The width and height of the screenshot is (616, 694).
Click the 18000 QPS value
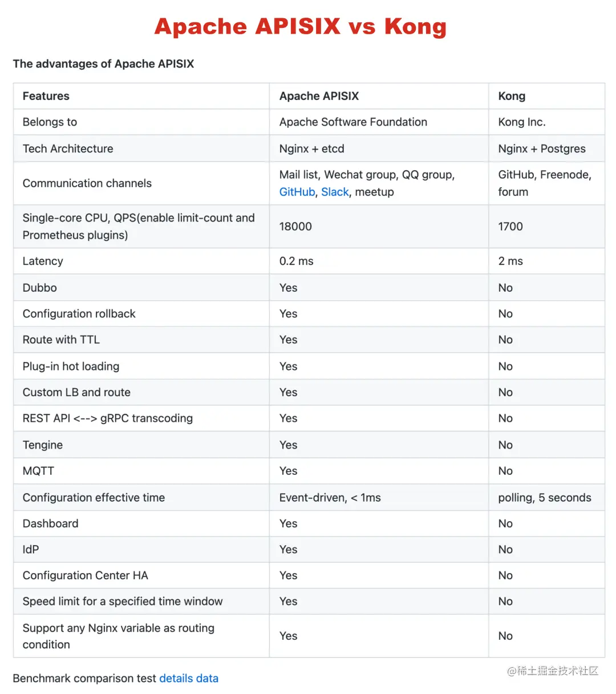(x=295, y=227)
